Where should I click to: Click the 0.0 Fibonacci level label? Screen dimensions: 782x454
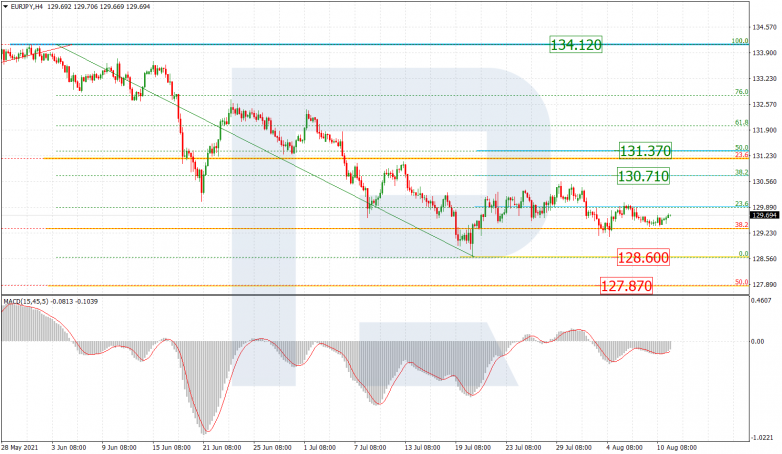pos(743,254)
